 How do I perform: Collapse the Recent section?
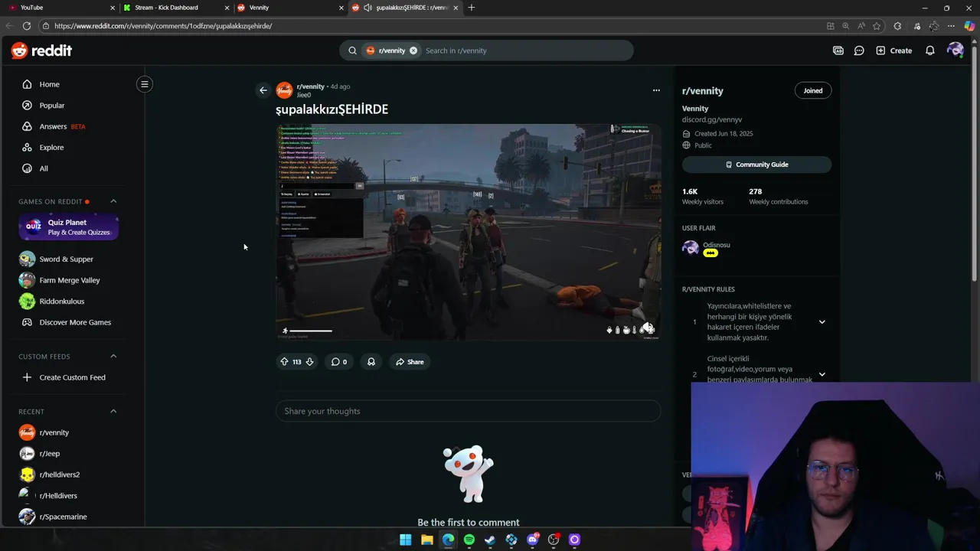click(x=113, y=411)
